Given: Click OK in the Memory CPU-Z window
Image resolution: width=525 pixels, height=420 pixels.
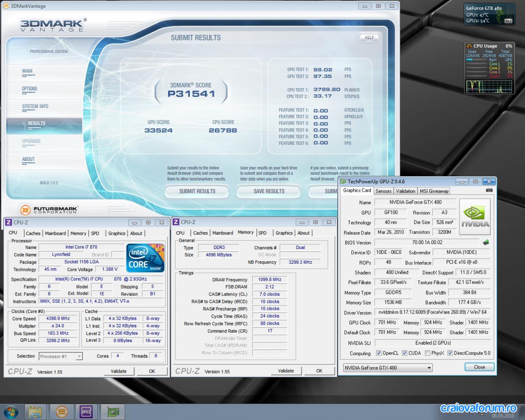Looking at the screenshot, I should [x=319, y=371].
